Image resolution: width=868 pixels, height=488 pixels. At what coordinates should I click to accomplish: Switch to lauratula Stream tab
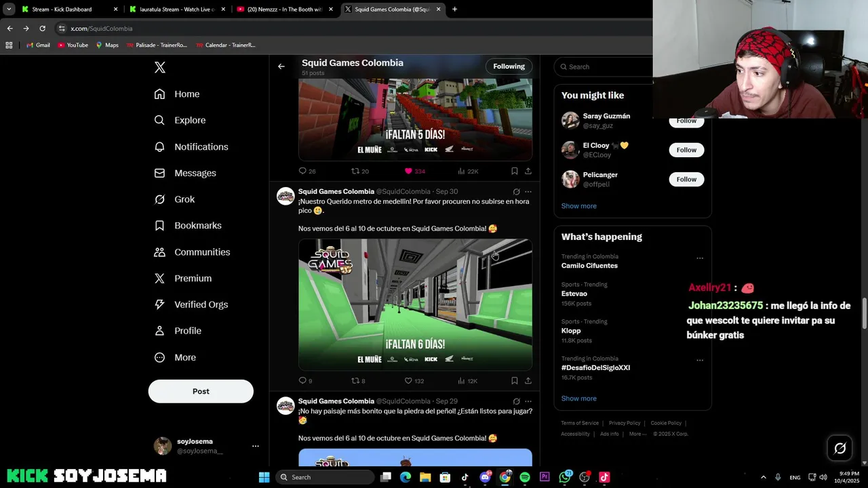(x=176, y=9)
